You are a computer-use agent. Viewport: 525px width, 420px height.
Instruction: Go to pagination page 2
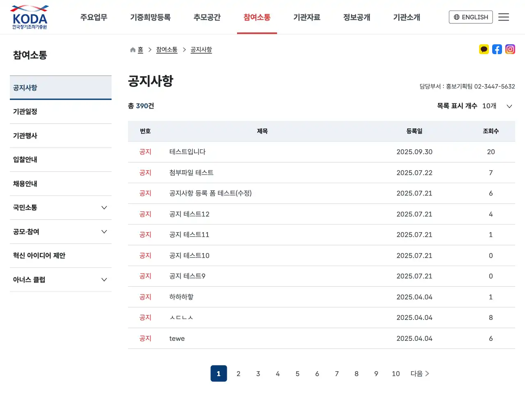pyautogui.click(x=238, y=373)
